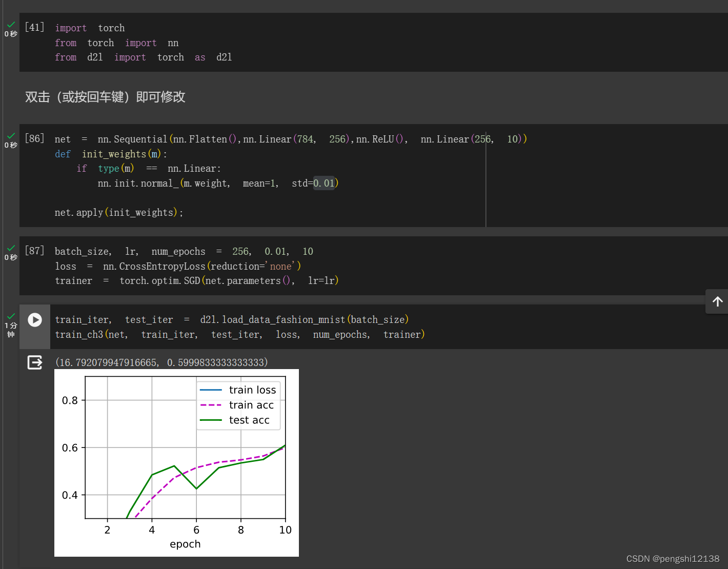
Task: Click the 'net.apply(init_weights);' line
Action: pos(119,213)
